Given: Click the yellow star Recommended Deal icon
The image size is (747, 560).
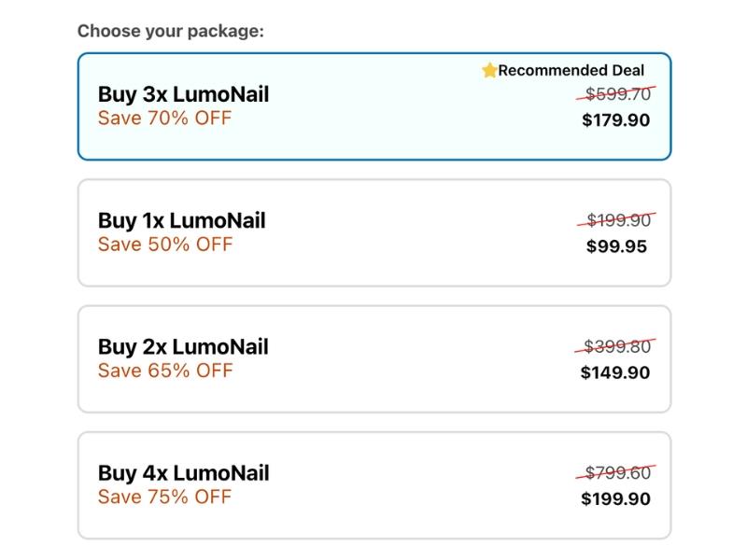Looking at the screenshot, I should tap(489, 71).
